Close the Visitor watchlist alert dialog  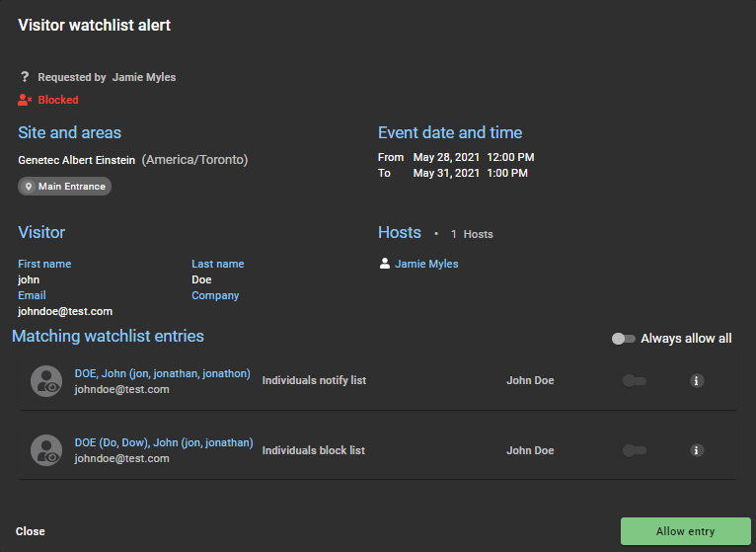[31, 531]
